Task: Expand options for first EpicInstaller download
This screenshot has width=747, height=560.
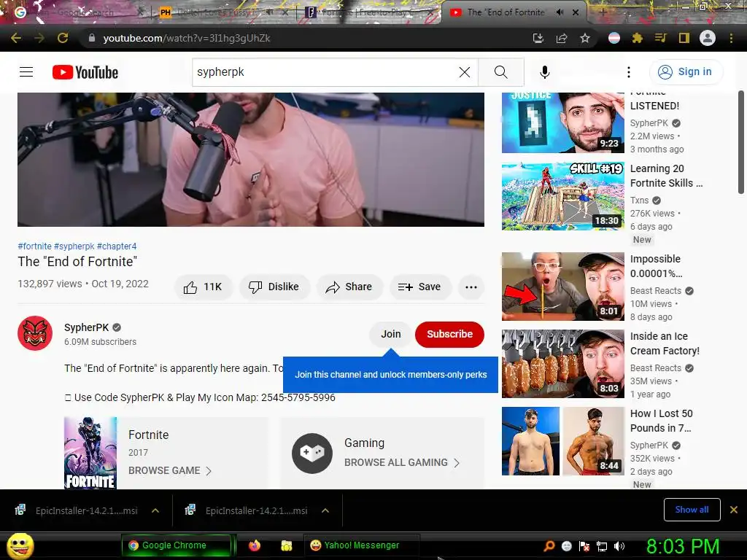Action: click(155, 510)
